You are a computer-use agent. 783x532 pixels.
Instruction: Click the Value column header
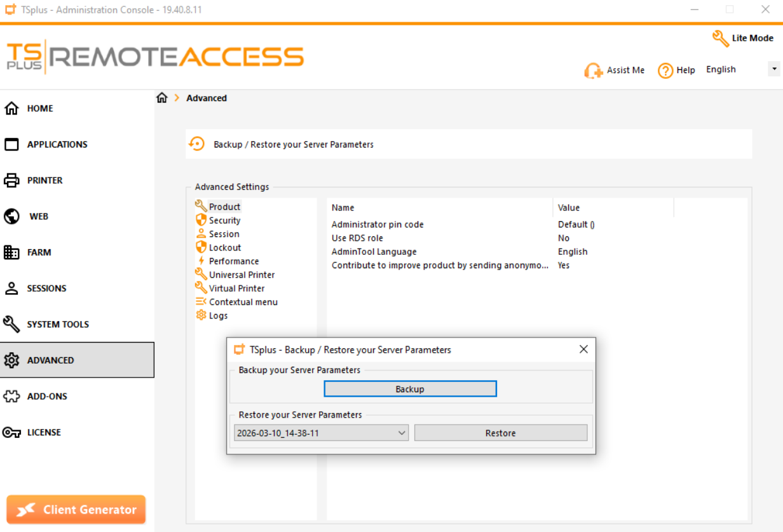pos(613,208)
